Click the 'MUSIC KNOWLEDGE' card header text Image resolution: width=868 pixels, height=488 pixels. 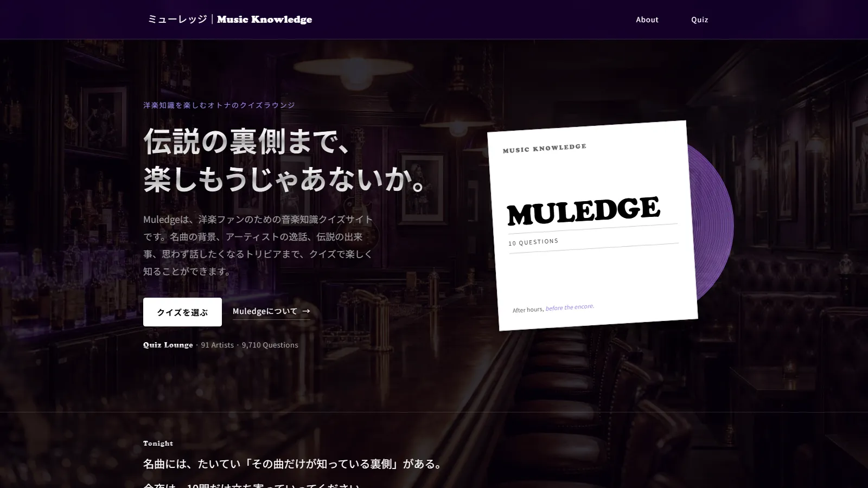coord(545,148)
